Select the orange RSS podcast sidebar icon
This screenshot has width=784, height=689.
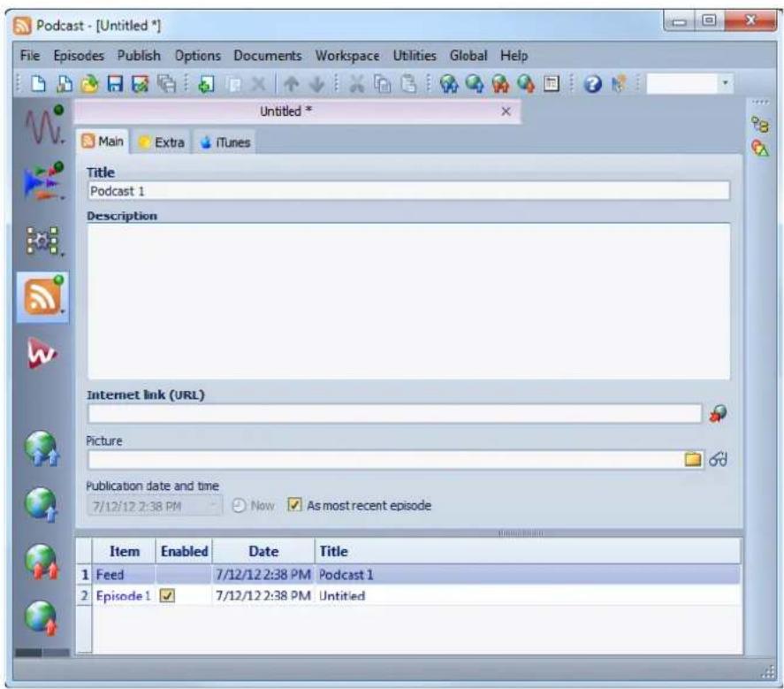(43, 297)
